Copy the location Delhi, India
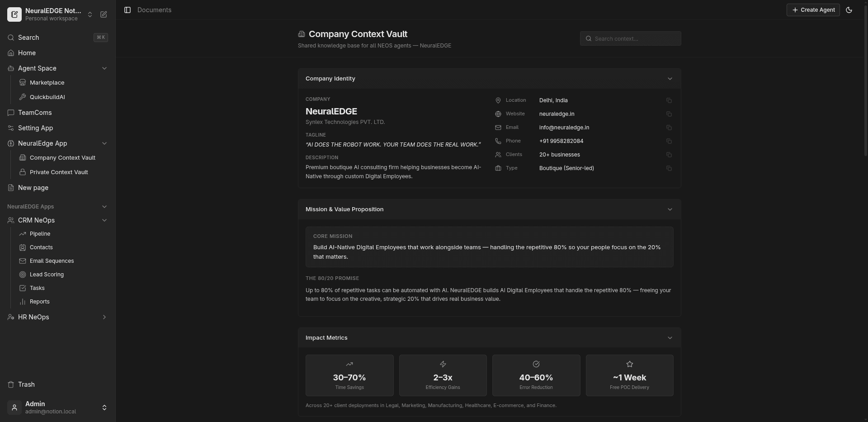868x422 pixels. pyautogui.click(x=670, y=100)
